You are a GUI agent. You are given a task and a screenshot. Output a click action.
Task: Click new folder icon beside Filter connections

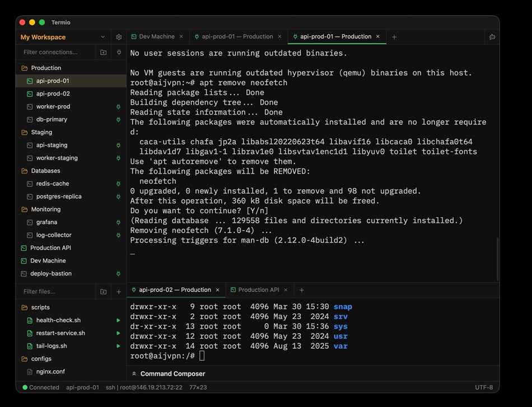tap(104, 52)
